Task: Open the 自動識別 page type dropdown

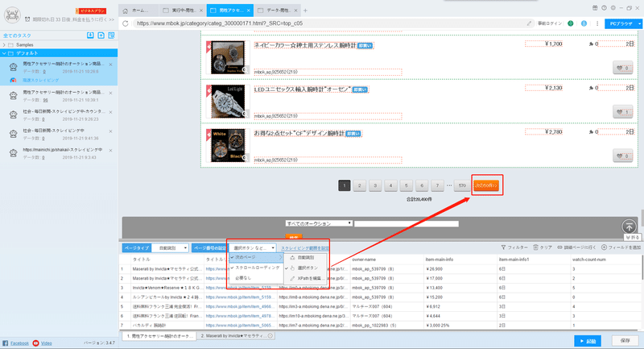Action: 171,248
